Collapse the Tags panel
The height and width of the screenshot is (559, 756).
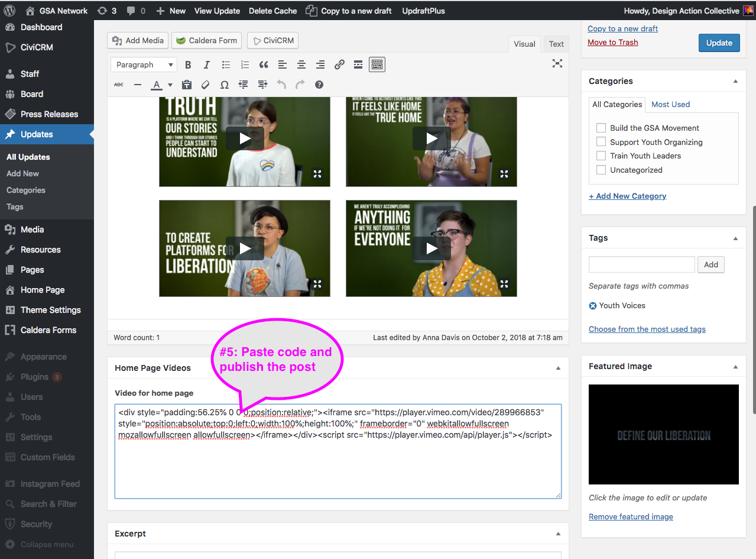point(735,238)
